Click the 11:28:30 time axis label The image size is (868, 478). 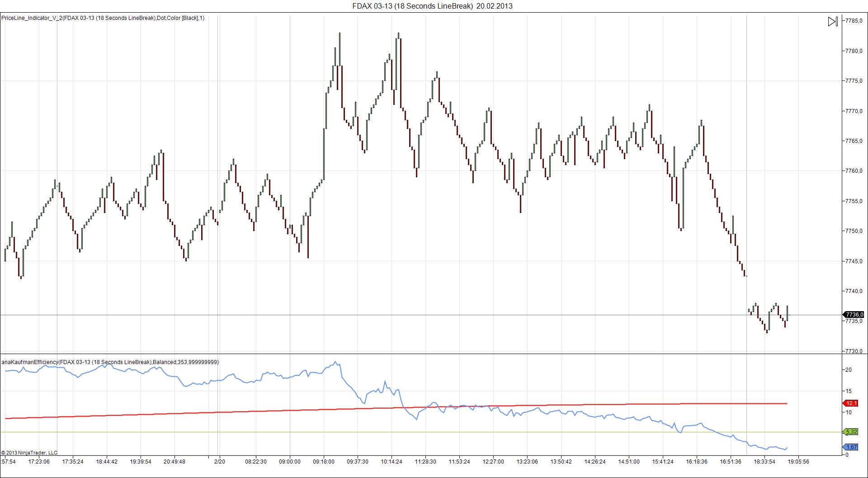tap(425, 462)
